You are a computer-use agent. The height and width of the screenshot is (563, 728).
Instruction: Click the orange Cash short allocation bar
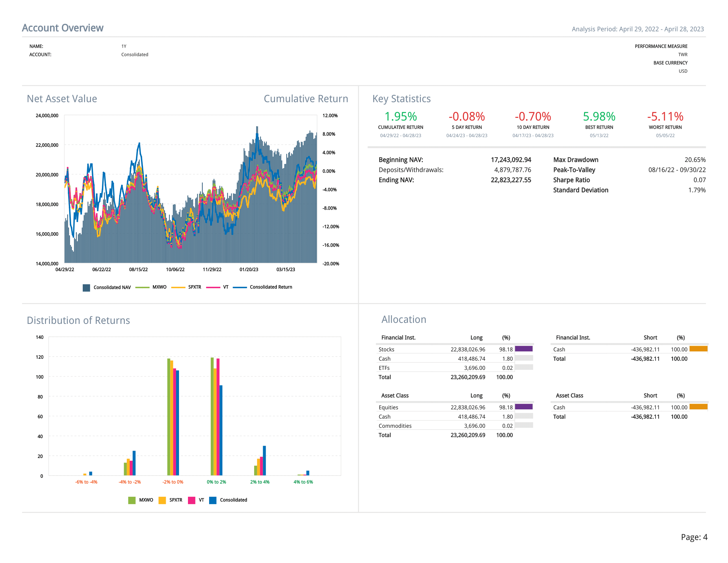pyautogui.click(x=698, y=349)
